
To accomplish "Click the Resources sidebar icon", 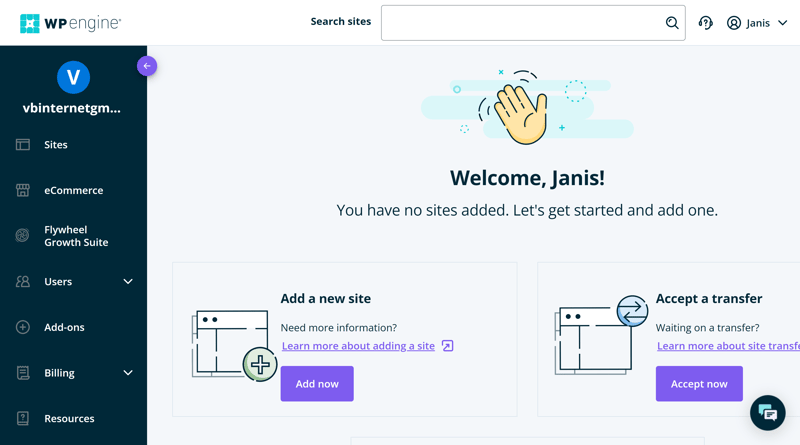I will [x=23, y=418].
